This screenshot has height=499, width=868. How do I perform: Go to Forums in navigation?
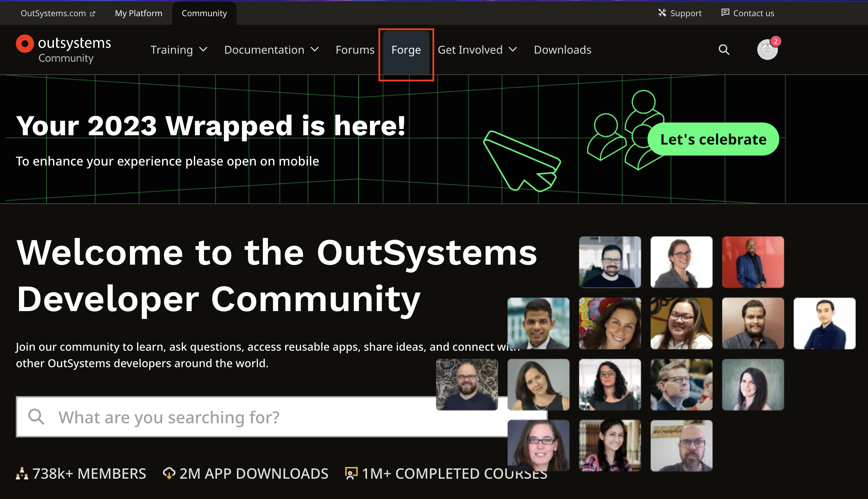(355, 50)
